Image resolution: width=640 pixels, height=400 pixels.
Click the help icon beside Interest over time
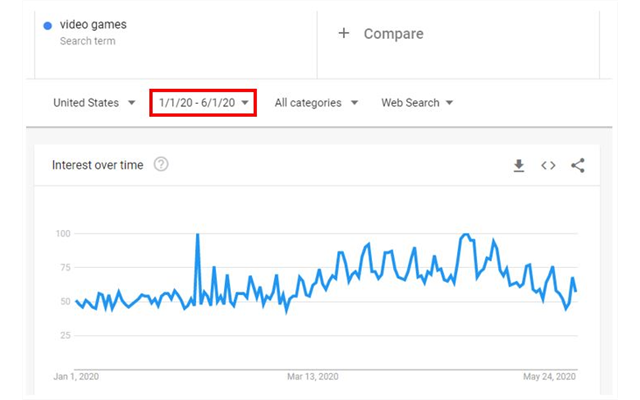point(161,165)
